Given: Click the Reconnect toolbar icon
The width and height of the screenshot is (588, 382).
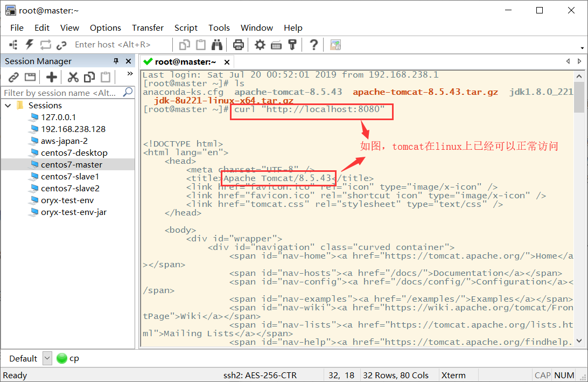Looking at the screenshot, I should [45, 45].
